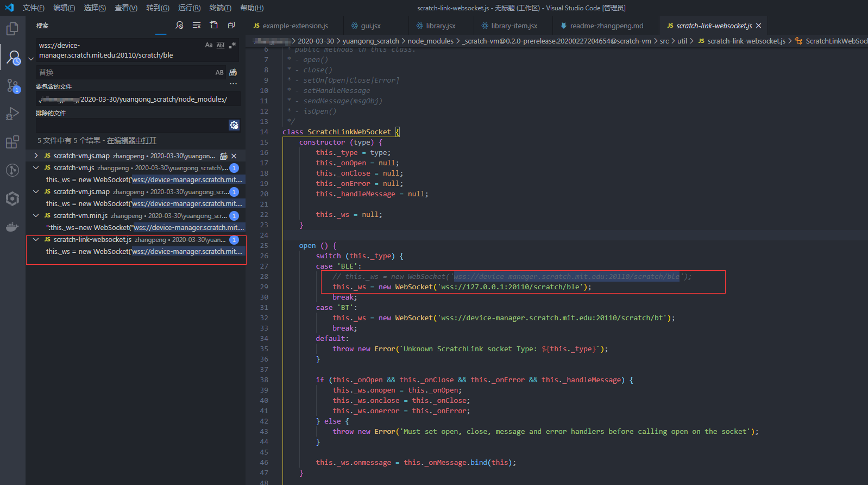Click breadcrumb yuangong_scratch
Image resolution: width=868 pixels, height=485 pixels.
click(370, 41)
